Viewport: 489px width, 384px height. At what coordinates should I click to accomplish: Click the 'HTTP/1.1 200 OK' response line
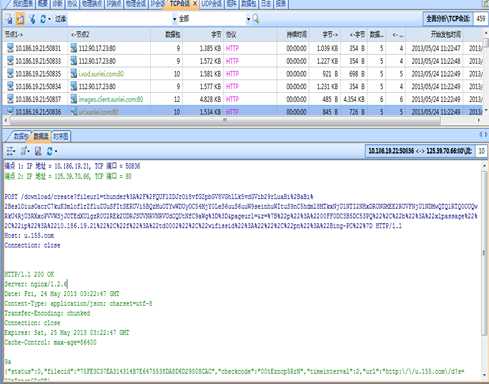click(29, 274)
